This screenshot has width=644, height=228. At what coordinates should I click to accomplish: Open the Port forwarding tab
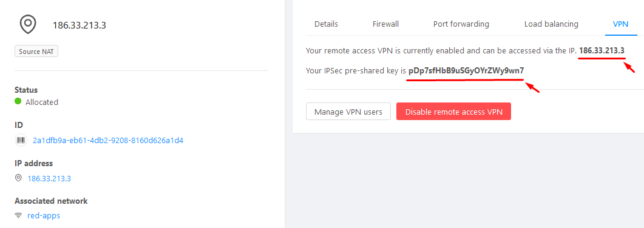[461, 24]
